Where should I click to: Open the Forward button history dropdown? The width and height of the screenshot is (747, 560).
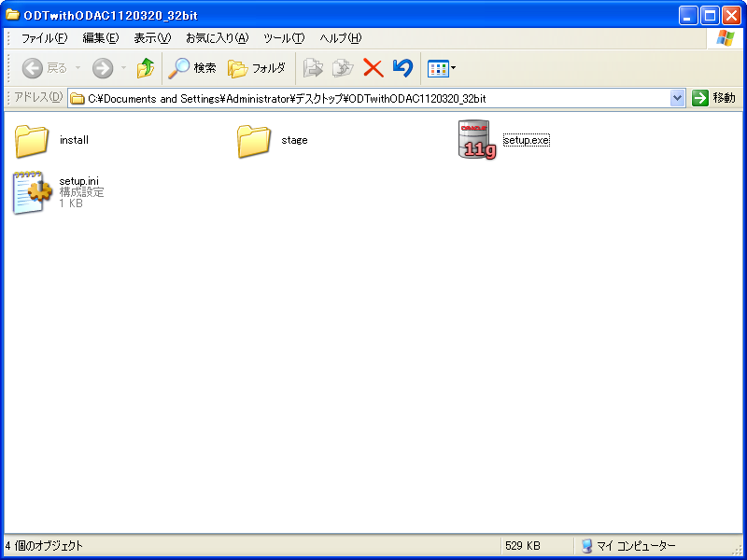[x=123, y=68]
